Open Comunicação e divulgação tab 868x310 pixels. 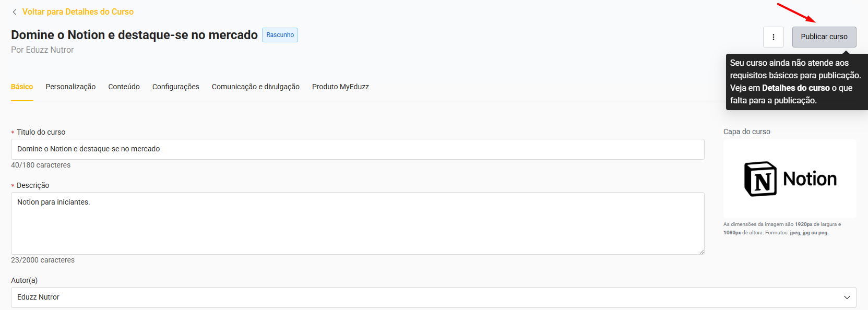click(255, 87)
